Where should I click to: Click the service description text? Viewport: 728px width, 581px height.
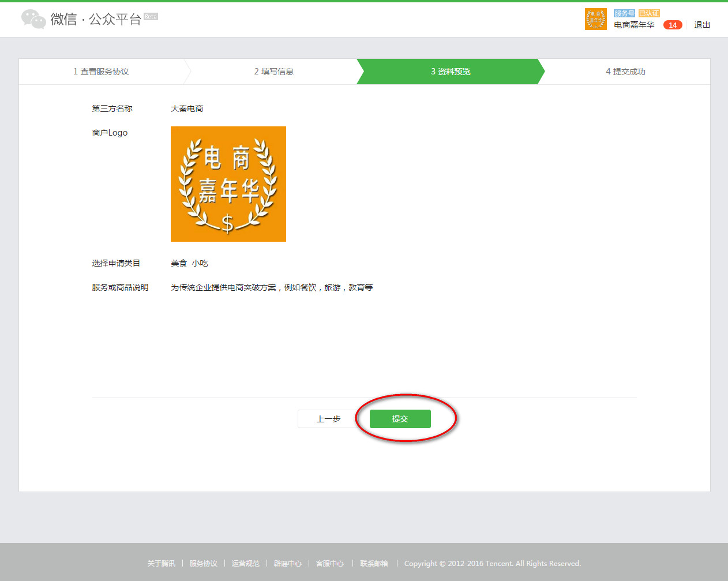point(272,287)
